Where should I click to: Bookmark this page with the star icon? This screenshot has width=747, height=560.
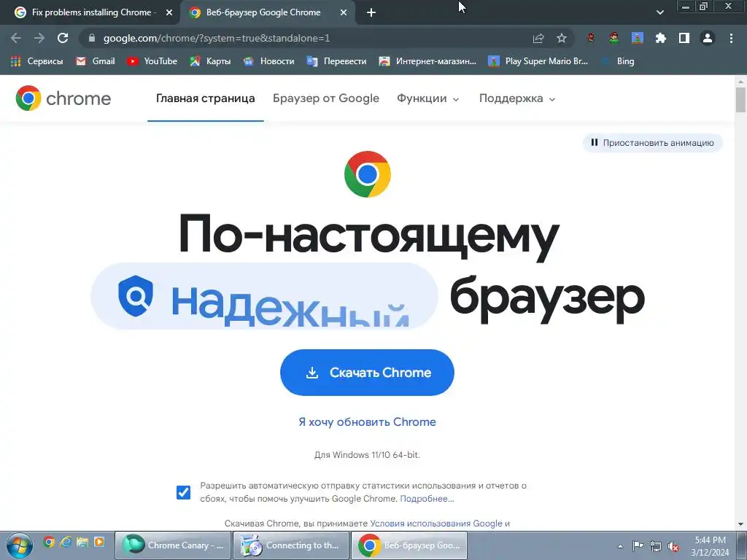(562, 38)
